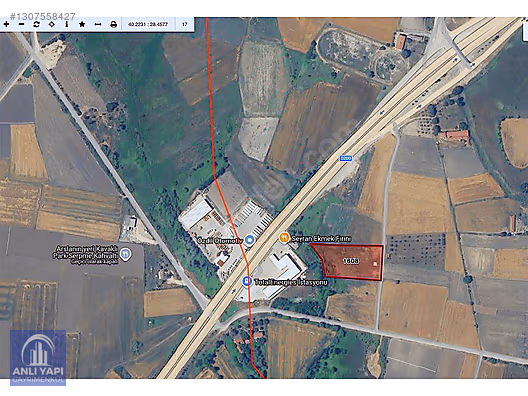
Task: Zoom in with the plus icon
Action: coord(6,24)
